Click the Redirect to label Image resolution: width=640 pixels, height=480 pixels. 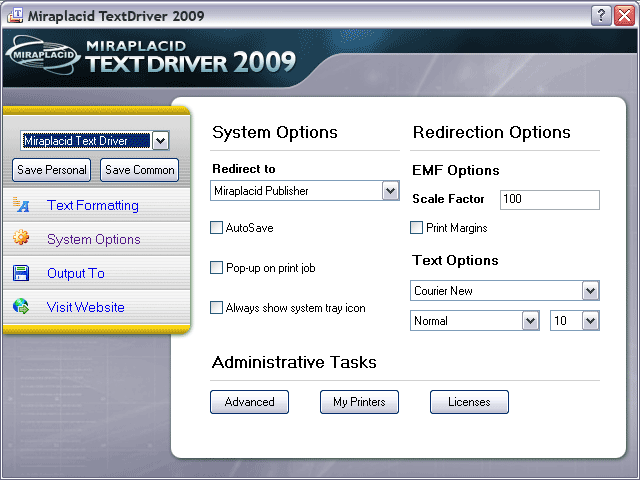pos(244,169)
